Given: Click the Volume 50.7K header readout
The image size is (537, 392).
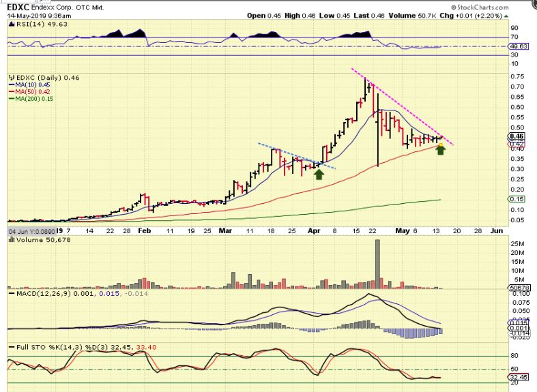Looking at the screenshot, I should point(412,16).
